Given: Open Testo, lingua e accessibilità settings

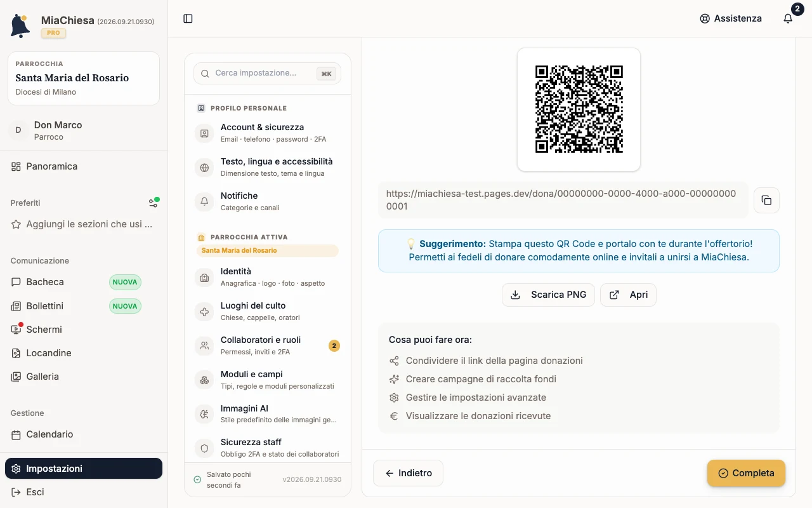Looking at the screenshot, I should 268,168.
